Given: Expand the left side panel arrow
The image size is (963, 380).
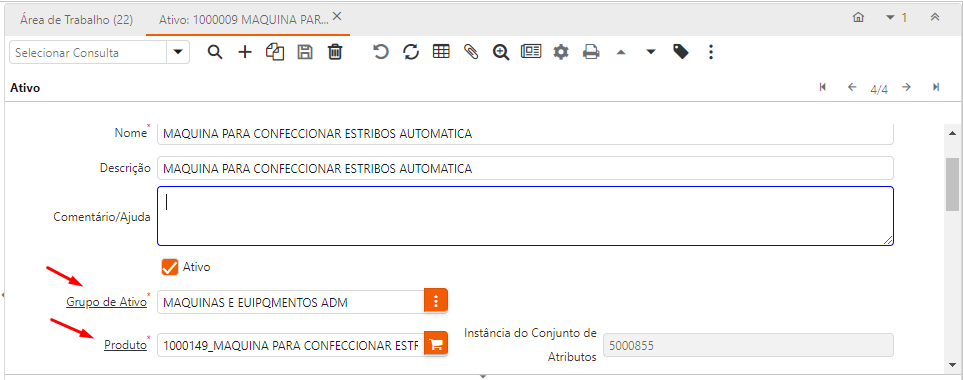Looking at the screenshot, I should (2, 295).
